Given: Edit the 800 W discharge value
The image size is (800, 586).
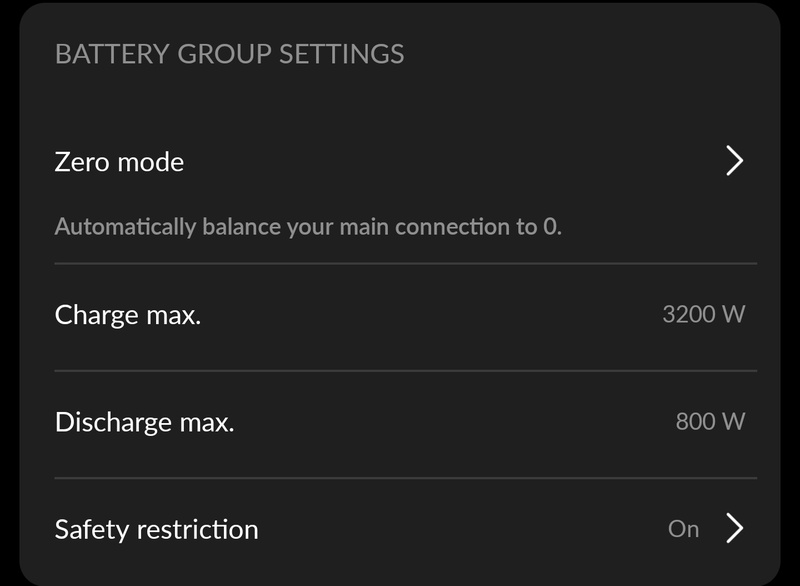Looking at the screenshot, I should (710, 421).
